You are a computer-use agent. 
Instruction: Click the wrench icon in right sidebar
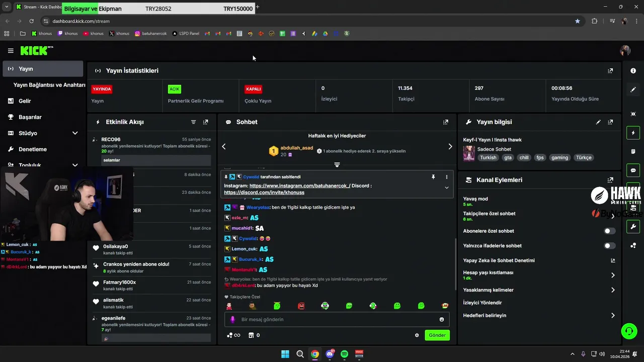(x=633, y=227)
